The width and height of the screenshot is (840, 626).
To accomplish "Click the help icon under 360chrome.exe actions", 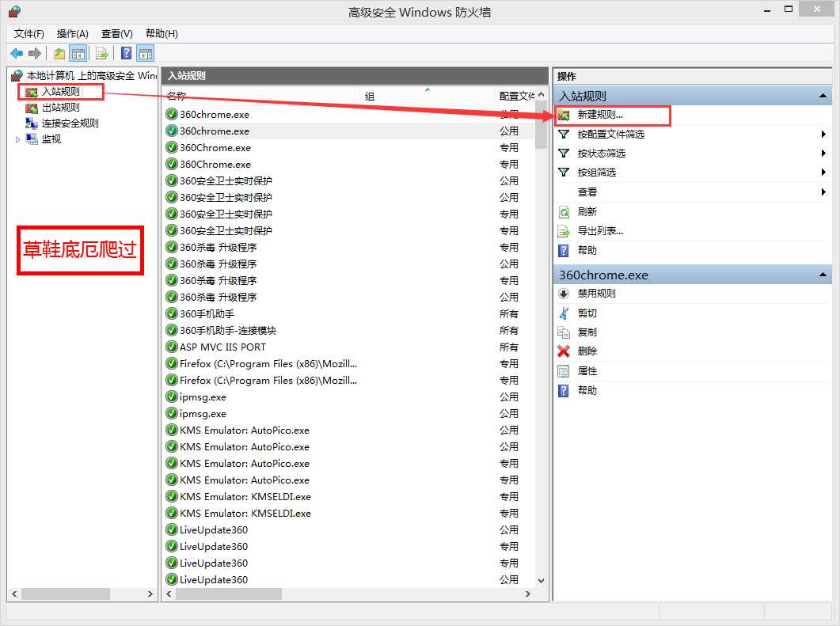I will point(564,390).
